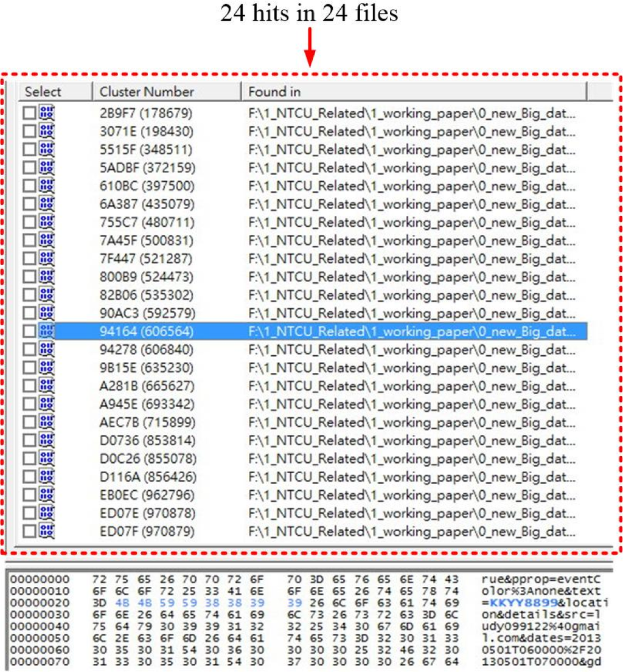Select the row with cluster A281B (665627)
Viewport: 623px width, 672px height.
146,386
